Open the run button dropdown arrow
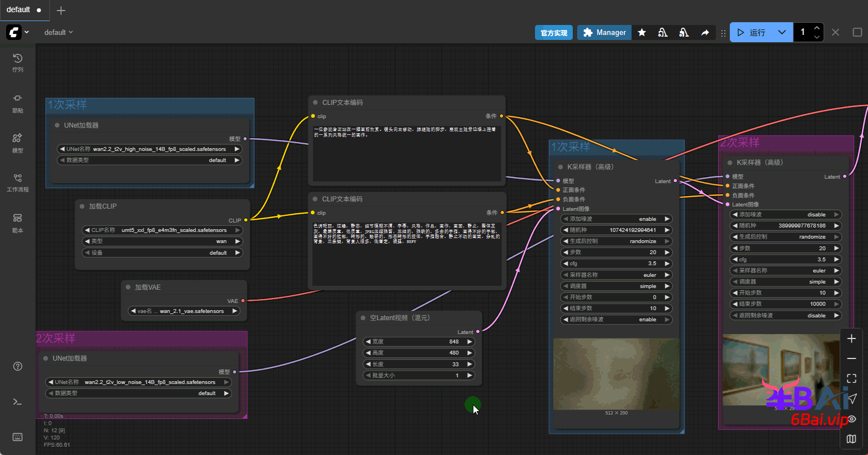The height and width of the screenshot is (455, 868). (781, 32)
